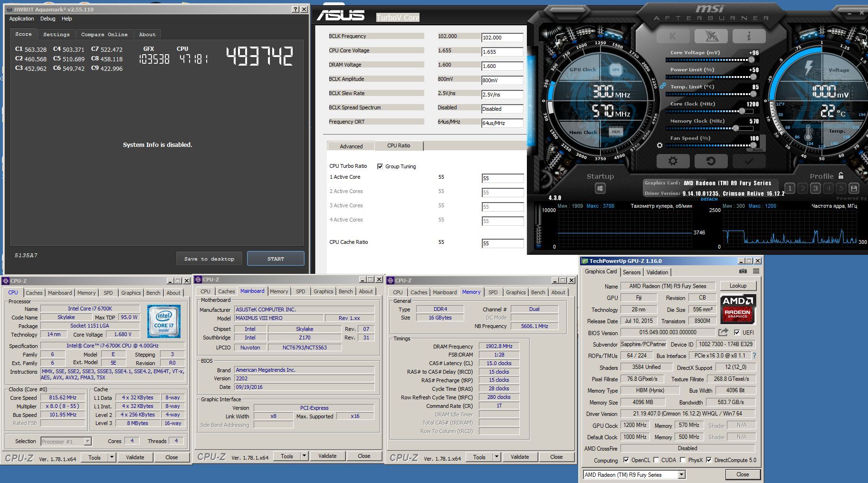Click the MEM chip icon on the clock gauge
The width and height of the screenshot is (868, 483).
tap(616, 132)
